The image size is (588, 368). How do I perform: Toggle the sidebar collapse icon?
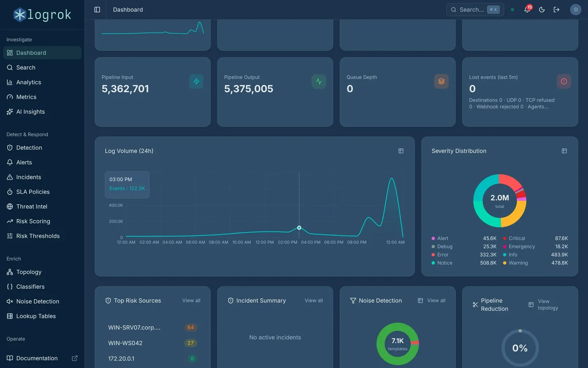click(x=97, y=9)
